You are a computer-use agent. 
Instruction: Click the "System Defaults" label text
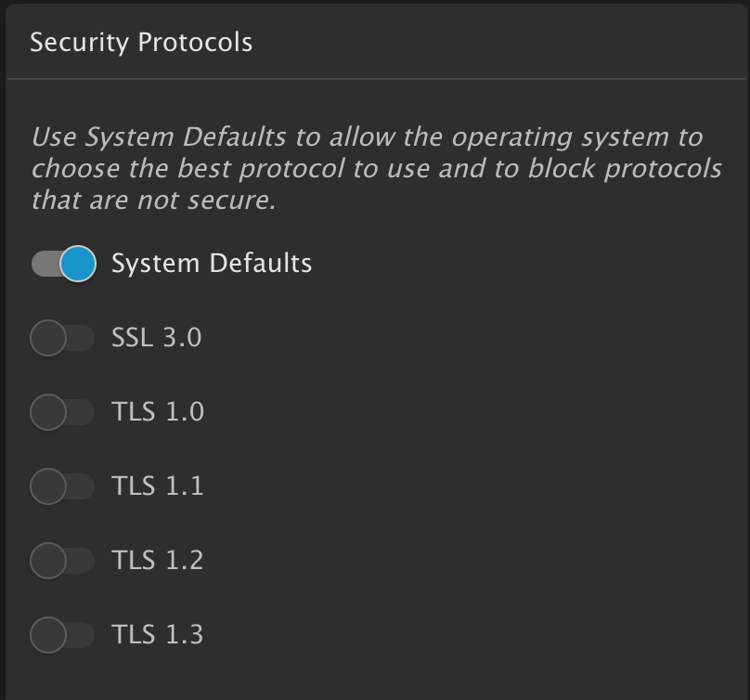coord(212,264)
